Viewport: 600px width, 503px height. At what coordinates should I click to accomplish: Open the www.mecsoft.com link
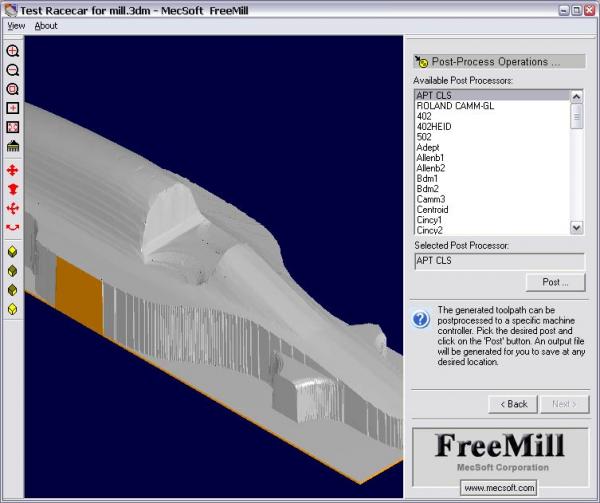[x=499, y=488]
